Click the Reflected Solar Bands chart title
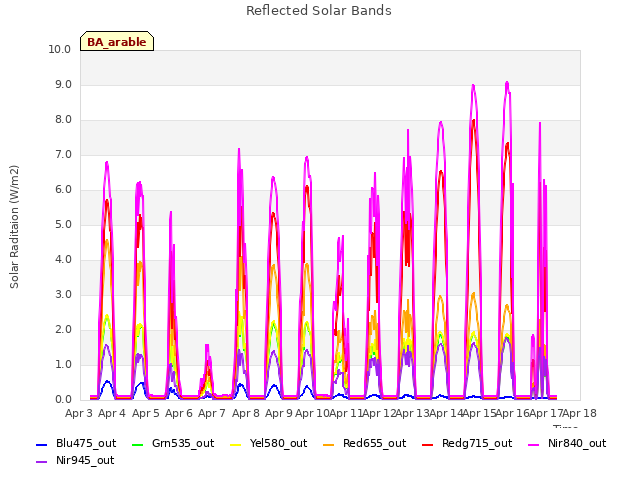Image resolution: width=640 pixels, height=480 pixels. coord(319,11)
